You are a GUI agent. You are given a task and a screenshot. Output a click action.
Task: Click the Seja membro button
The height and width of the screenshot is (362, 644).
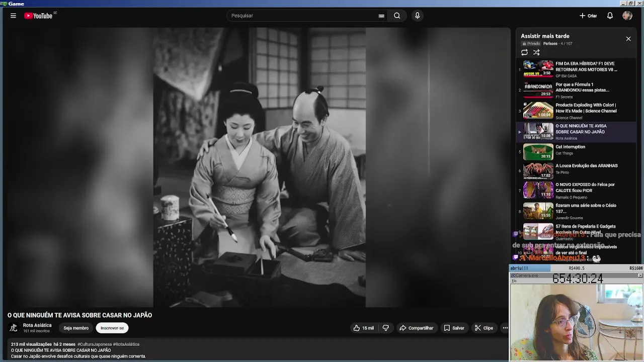[x=76, y=328]
